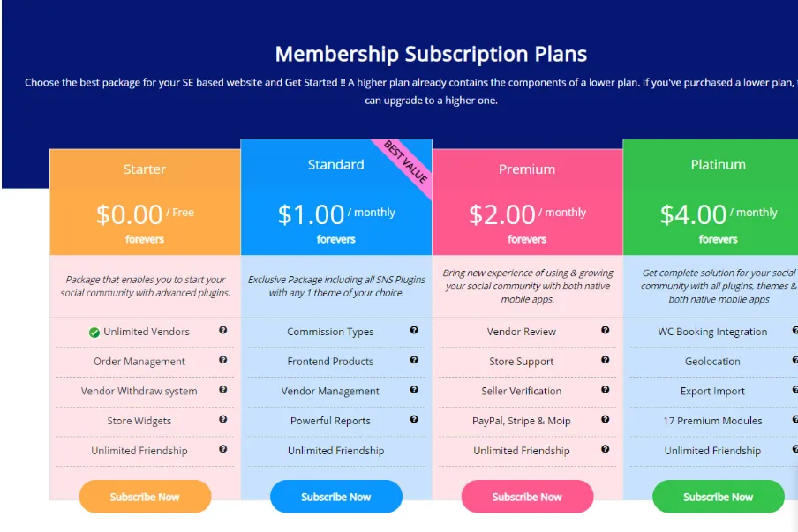The image size is (798, 532).
Task: Click green checkmark beside Unlimited Vendors
Action: coord(94,333)
